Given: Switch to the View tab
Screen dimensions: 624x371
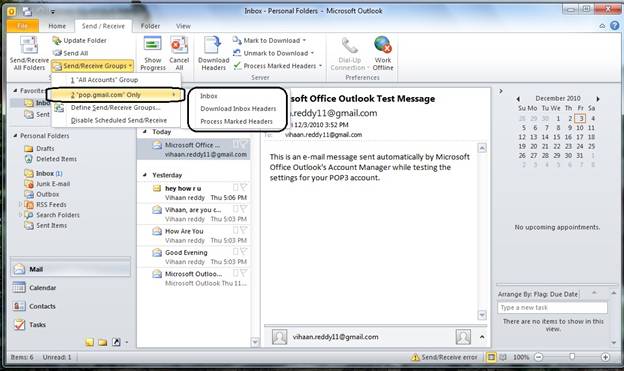Looking at the screenshot, I should 183,26.
